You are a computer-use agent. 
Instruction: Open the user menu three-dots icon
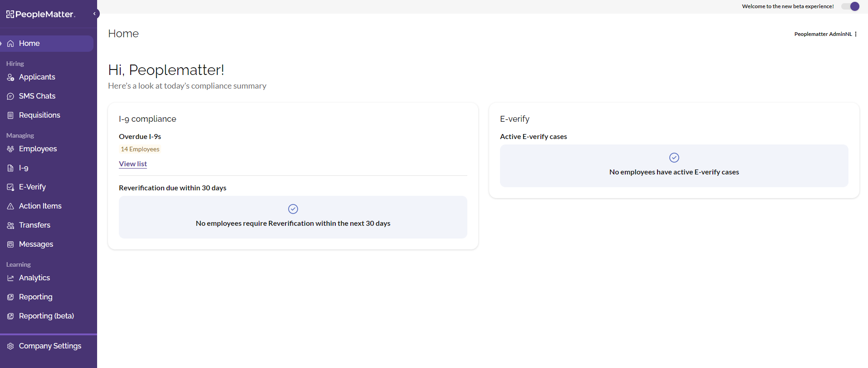tap(856, 34)
